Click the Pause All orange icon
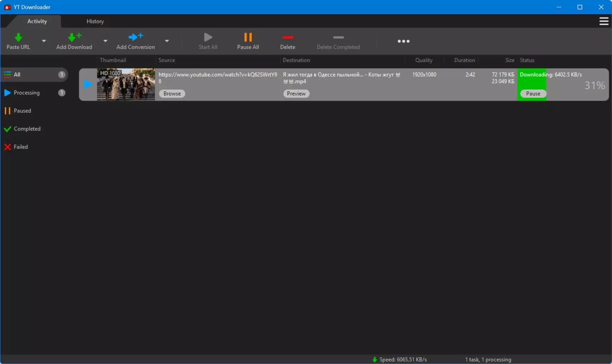This screenshot has height=364, width=612. [x=248, y=37]
